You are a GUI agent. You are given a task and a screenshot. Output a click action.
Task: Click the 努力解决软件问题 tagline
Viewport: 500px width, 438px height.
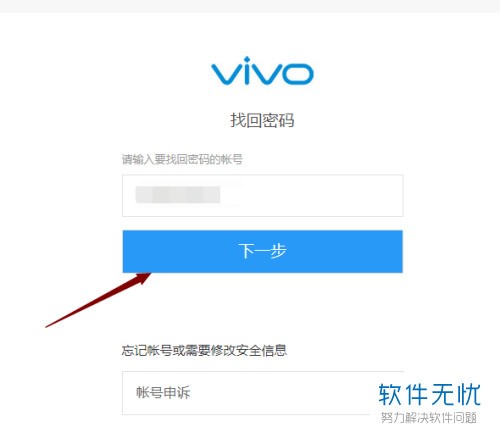(429, 418)
